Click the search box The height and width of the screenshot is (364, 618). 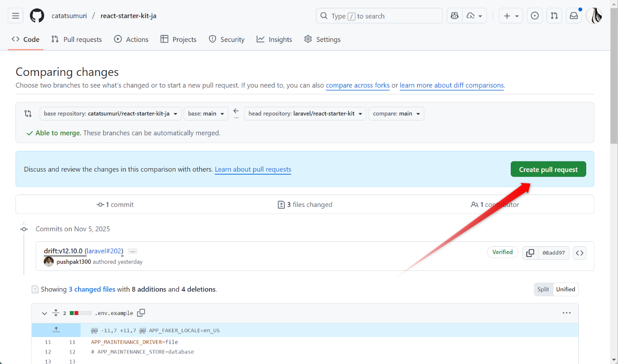(x=379, y=16)
